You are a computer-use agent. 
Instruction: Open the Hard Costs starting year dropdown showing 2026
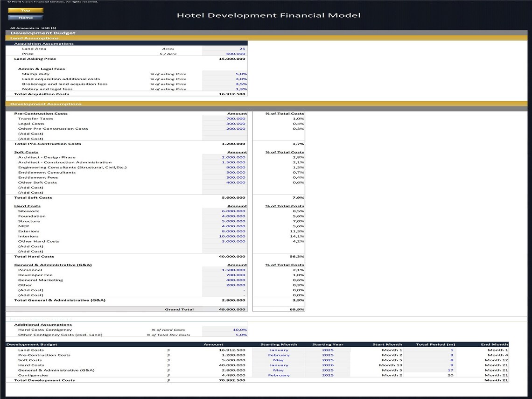pyautogui.click(x=328, y=365)
